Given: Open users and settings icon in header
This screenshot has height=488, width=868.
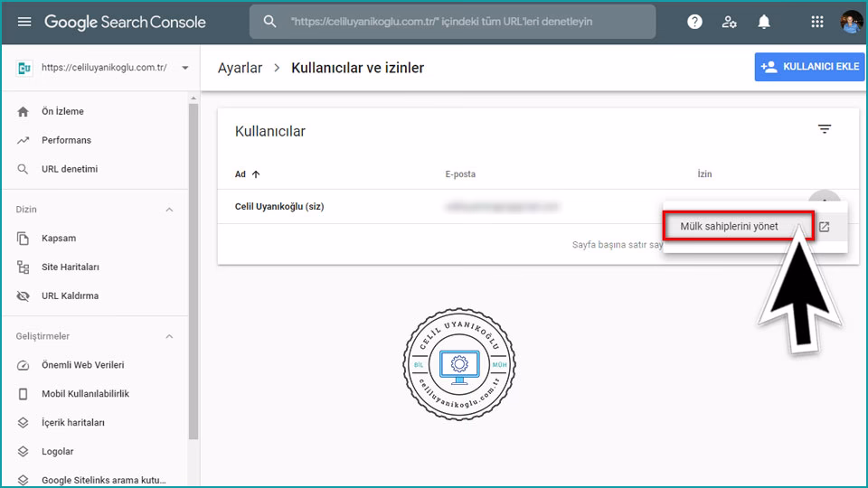Looking at the screenshot, I should pos(729,22).
